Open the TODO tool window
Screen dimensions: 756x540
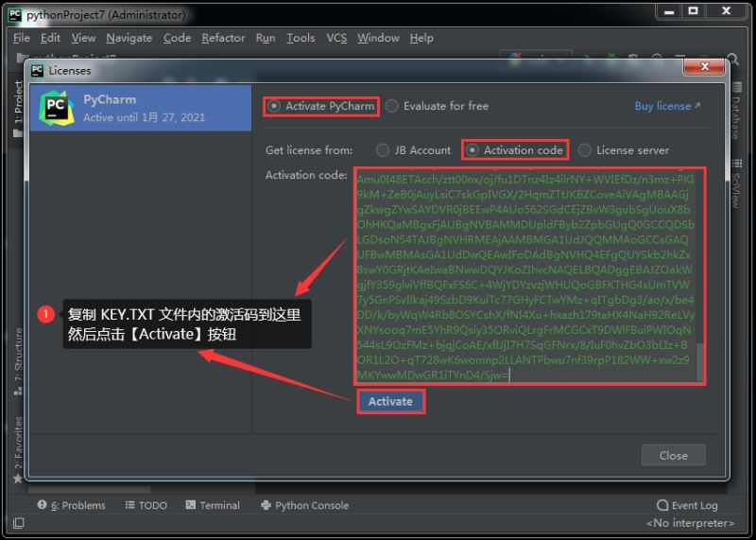tap(146, 506)
